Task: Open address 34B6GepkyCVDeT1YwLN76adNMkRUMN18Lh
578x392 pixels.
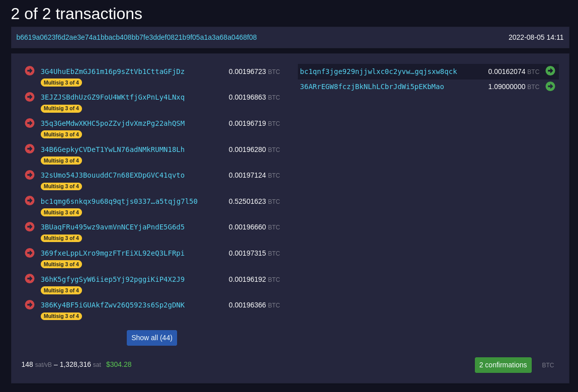Action: 112,149
